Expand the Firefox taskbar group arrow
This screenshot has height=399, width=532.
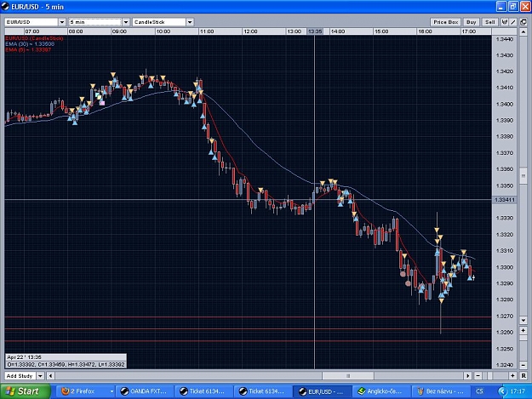click(112, 391)
